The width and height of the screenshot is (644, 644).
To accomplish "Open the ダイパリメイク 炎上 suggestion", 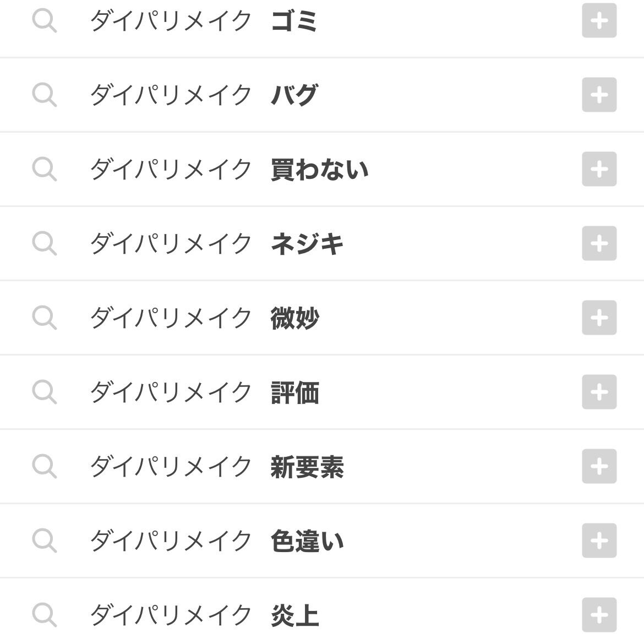I will tap(204, 615).
